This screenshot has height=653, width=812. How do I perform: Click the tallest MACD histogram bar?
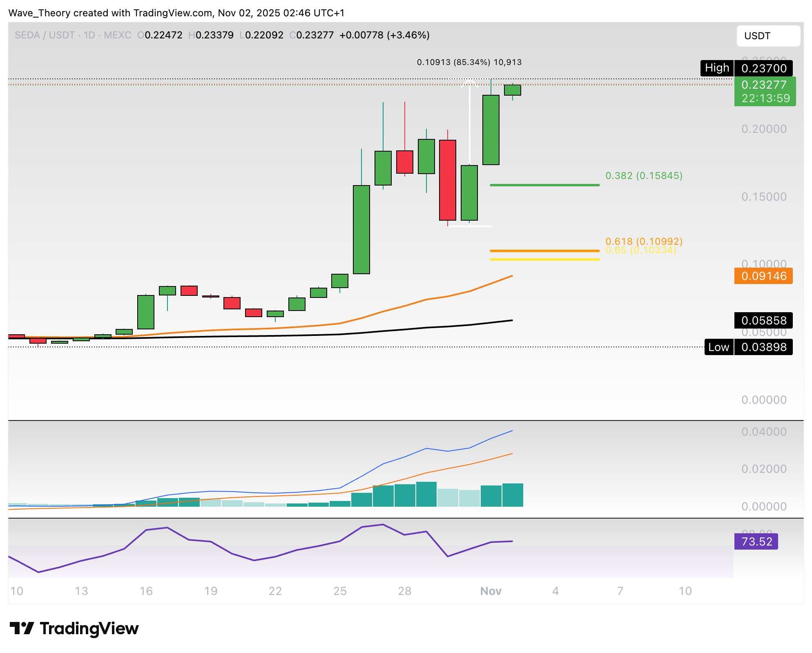click(426, 494)
